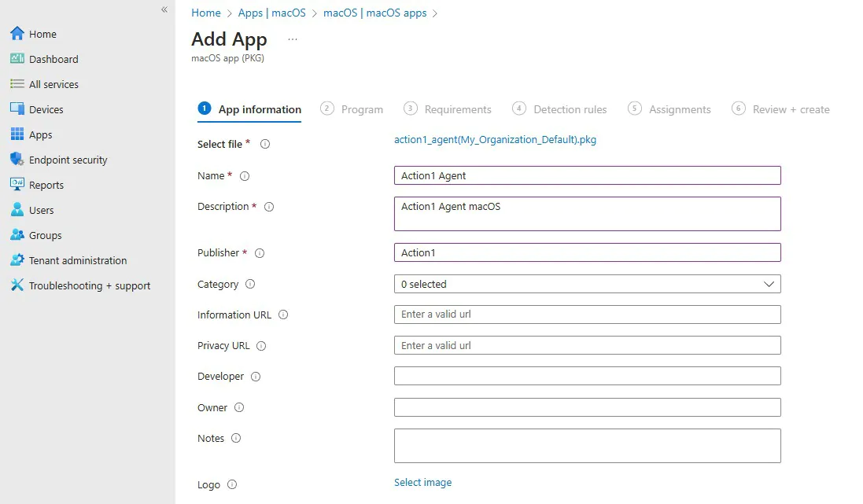The height and width of the screenshot is (504, 863).
Task: Click the Devices icon
Action: click(x=17, y=109)
